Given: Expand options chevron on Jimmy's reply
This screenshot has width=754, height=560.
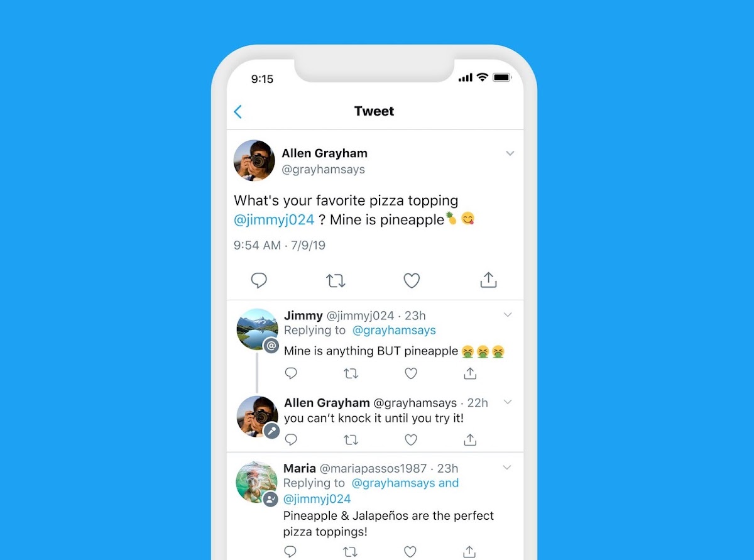Looking at the screenshot, I should tap(508, 315).
